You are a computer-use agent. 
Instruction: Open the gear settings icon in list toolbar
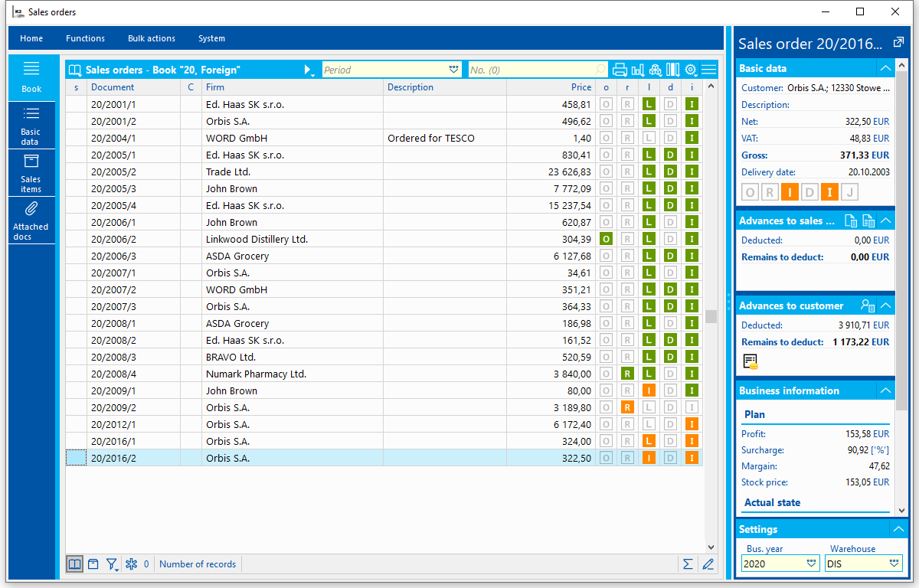tap(691, 70)
